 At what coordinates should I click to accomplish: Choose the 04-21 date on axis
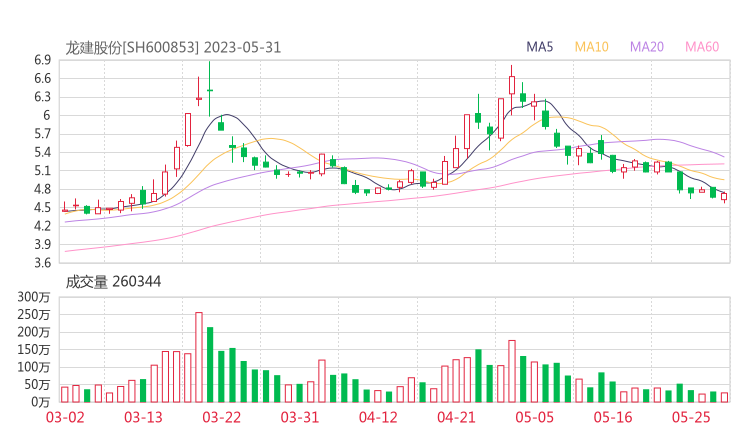(x=456, y=416)
